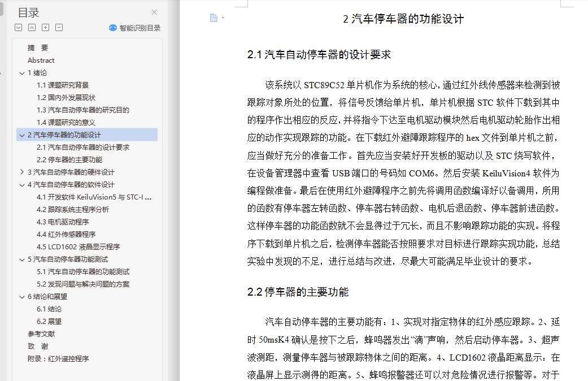The height and width of the screenshot is (381, 588).
Task: Click the plus heading-level icon in outline toolbar
Action: point(45,27)
